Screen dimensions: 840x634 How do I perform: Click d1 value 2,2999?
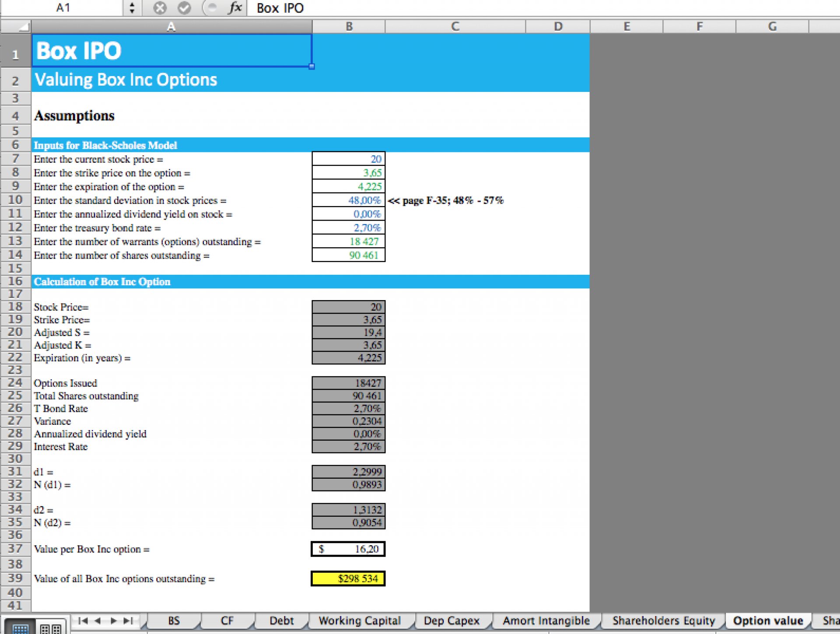(x=349, y=472)
